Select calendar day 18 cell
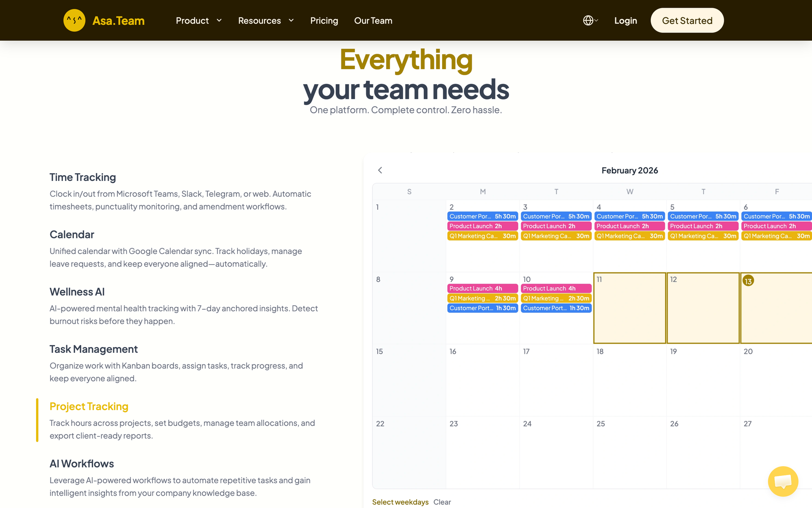This screenshot has height=508, width=812. [x=629, y=380]
